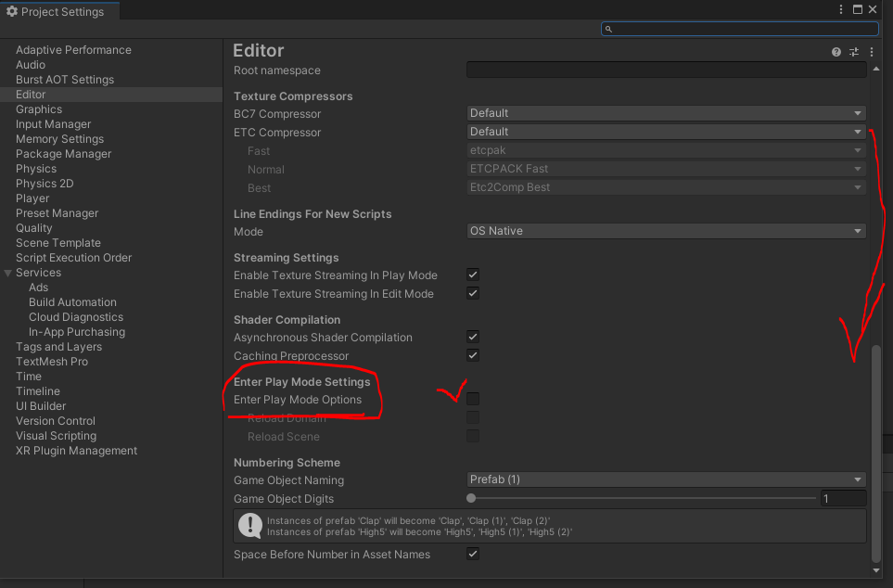The image size is (893, 588).
Task: Open the Editor section three-dot menu
Action: tap(872, 53)
